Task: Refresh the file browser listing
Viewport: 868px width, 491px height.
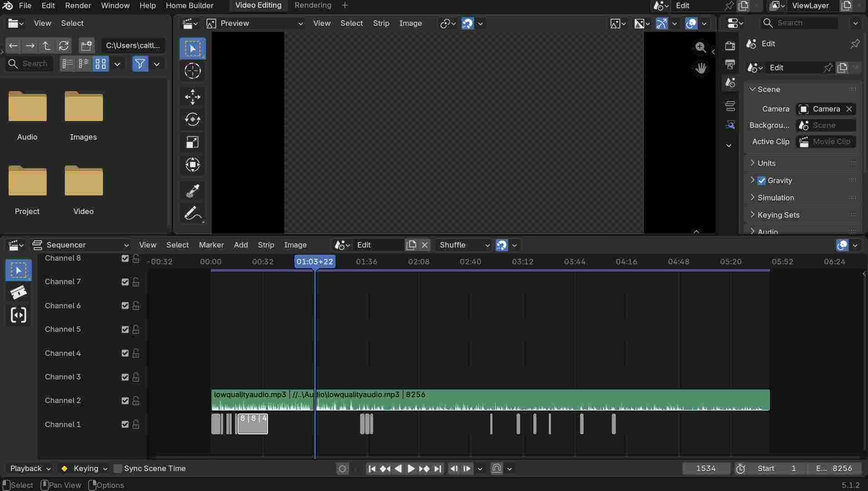Action: point(63,45)
